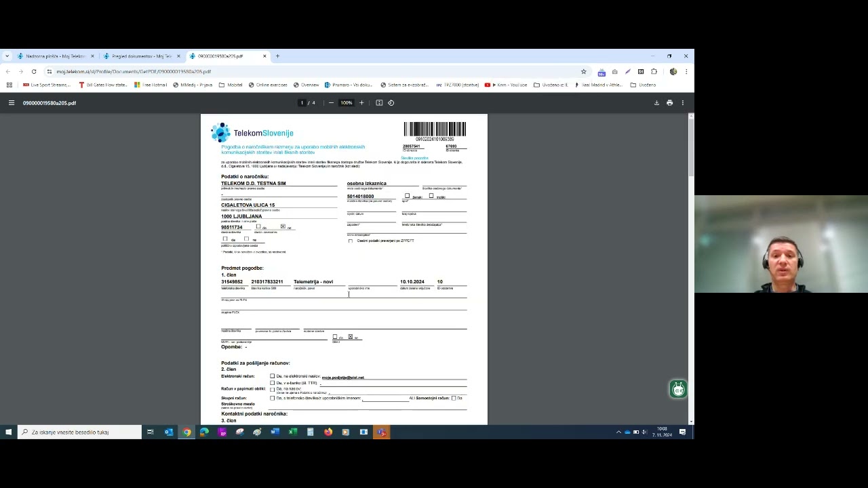
Task: Click the address bar URL field
Action: [312, 71]
